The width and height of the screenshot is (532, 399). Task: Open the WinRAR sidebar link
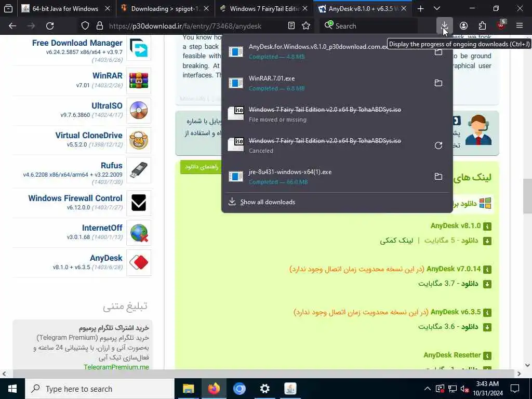click(x=107, y=75)
